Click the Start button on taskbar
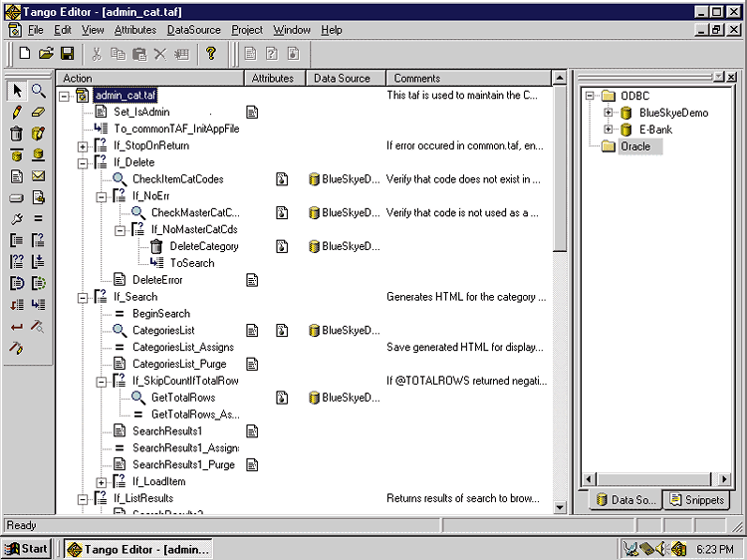 tap(26, 549)
